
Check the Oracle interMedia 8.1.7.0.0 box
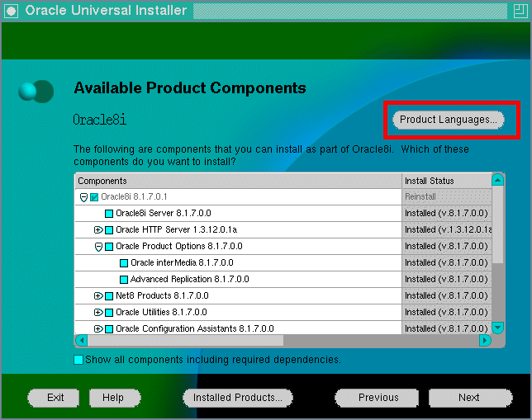point(124,263)
